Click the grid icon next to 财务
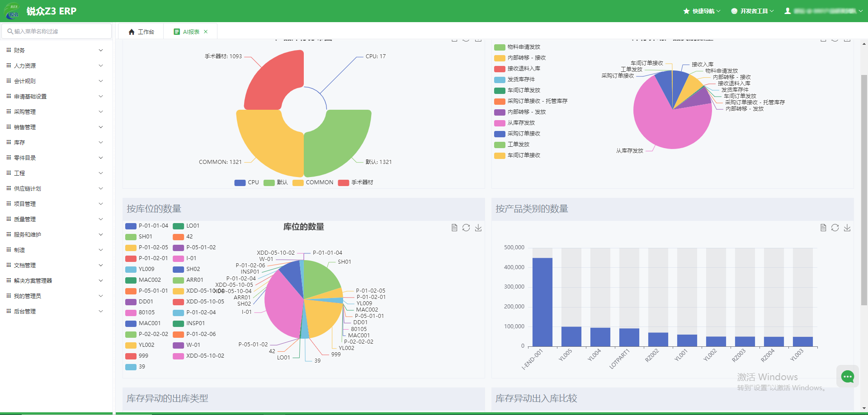This screenshot has width=868, height=415. (x=9, y=50)
